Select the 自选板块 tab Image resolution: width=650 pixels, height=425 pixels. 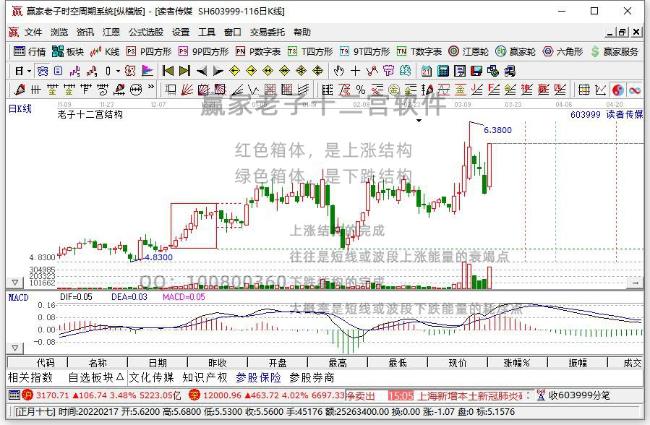(x=95, y=377)
